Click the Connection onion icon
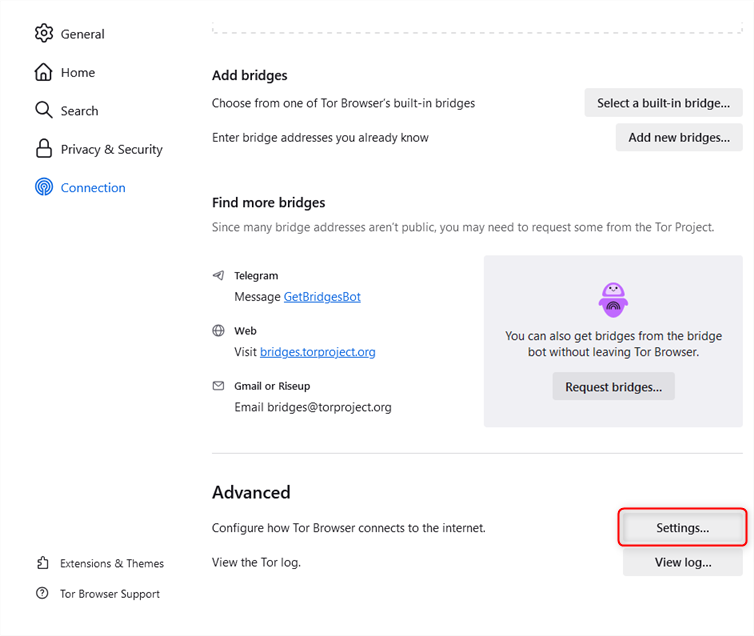Screen dimensions: 754x636 point(44,187)
